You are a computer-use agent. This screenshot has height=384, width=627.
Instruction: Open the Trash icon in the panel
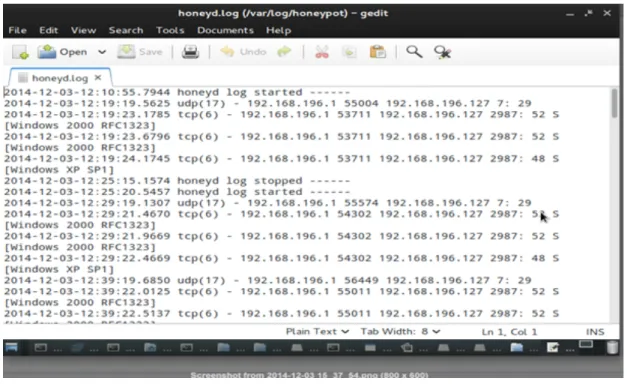[x=612, y=348]
